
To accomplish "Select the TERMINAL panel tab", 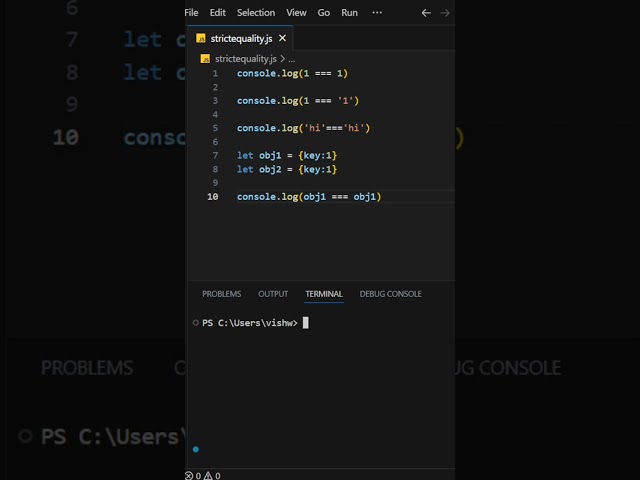I will [324, 294].
